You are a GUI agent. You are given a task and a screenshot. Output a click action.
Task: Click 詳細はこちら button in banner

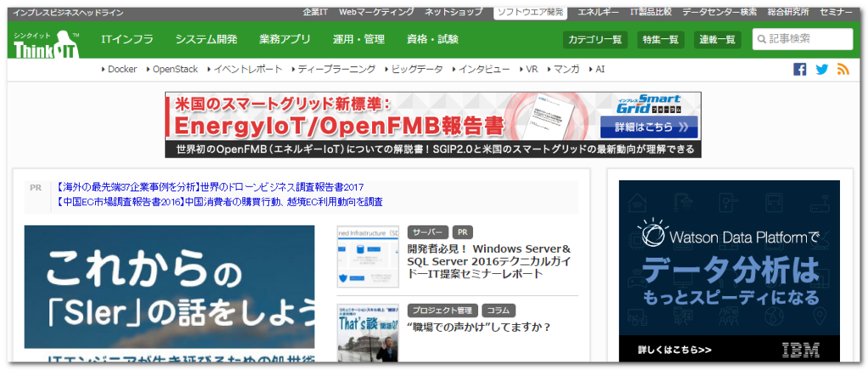click(648, 127)
